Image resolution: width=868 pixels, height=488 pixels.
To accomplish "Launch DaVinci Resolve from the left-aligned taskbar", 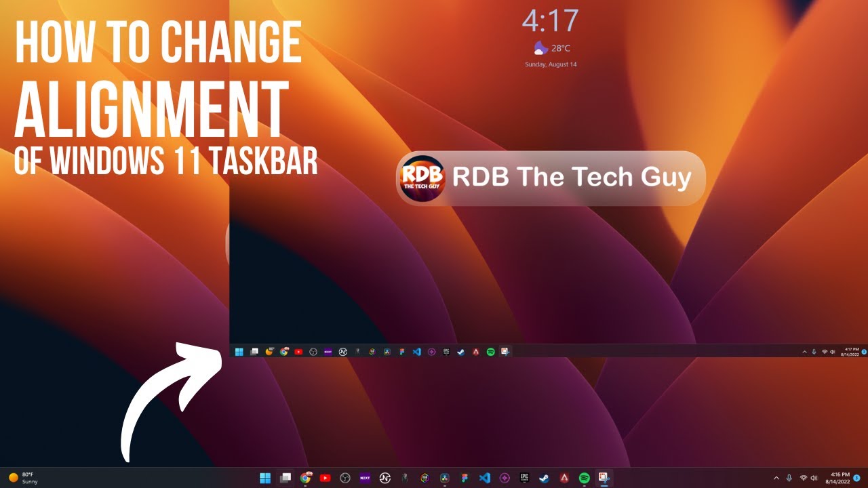I will tap(387, 352).
